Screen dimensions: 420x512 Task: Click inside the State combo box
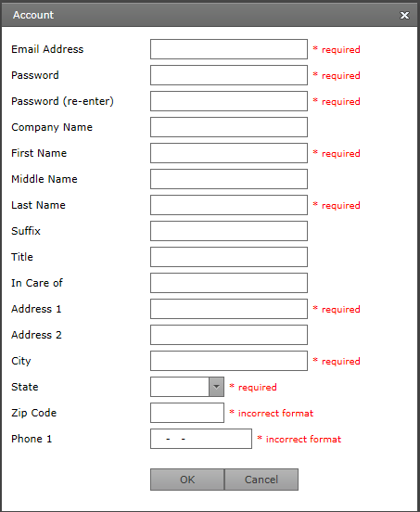click(180, 387)
